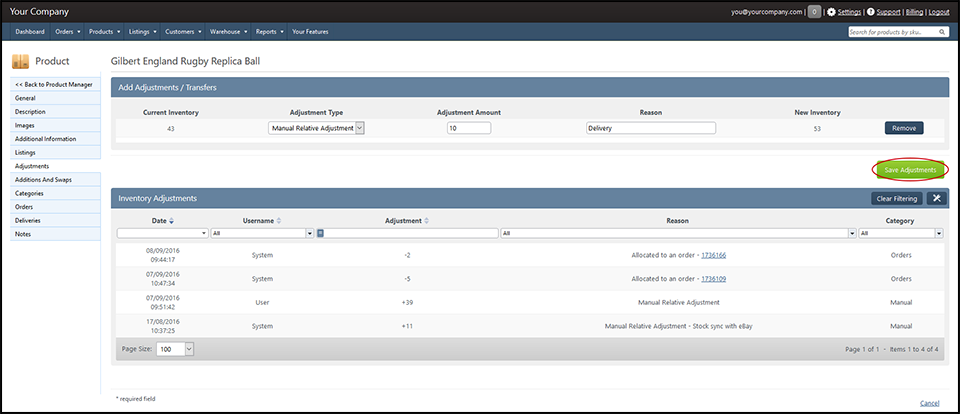Click the Support link
This screenshot has width=960, height=414.
(888, 12)
